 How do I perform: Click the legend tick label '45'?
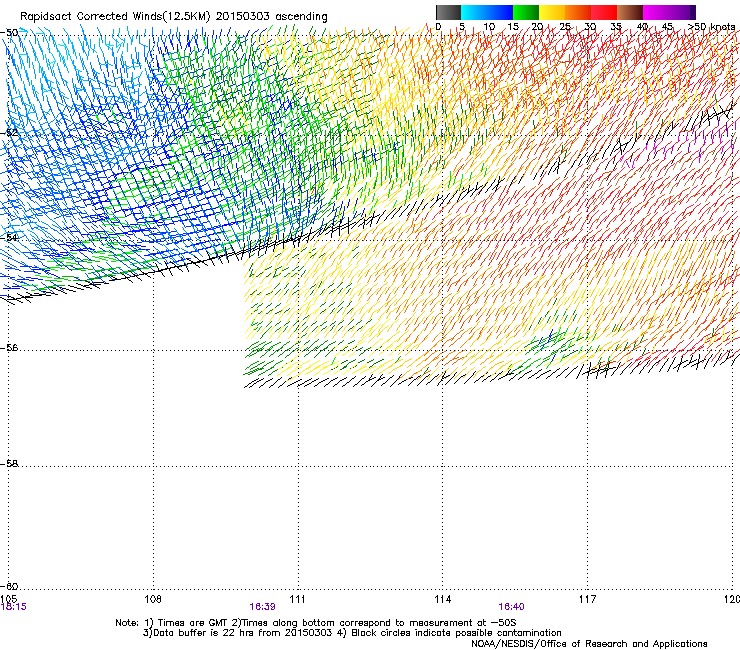pos(668,27)
